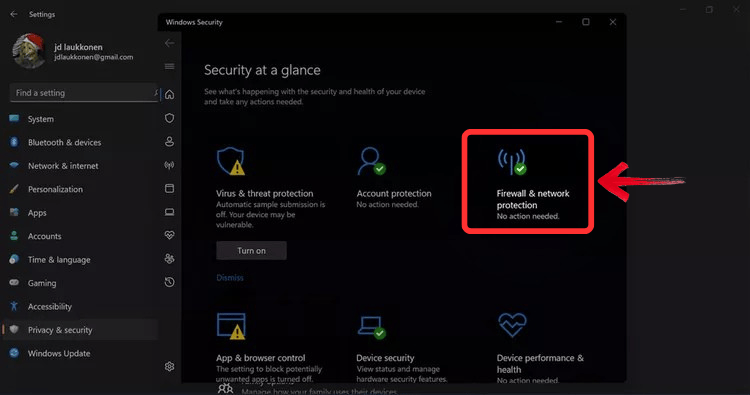This screenshot has width=750, height=395.
Task: Minimize the Windows Security window
Action: [559, 22]
